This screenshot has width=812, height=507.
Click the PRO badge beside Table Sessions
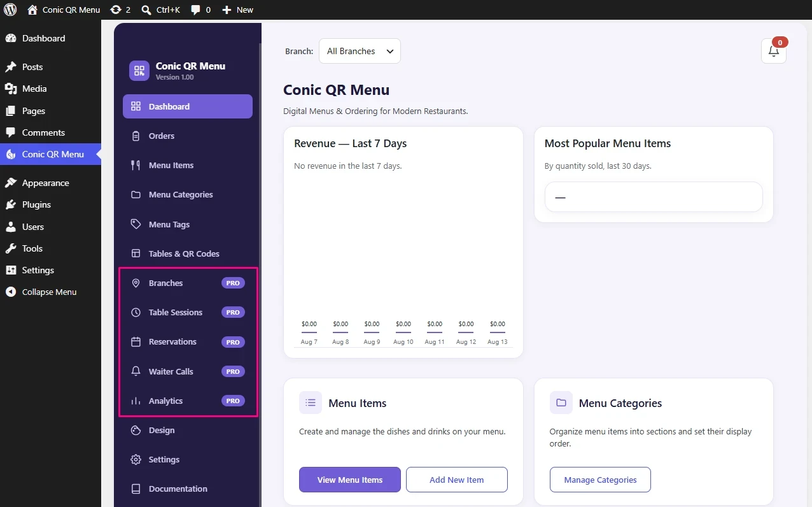click(233, 312)
